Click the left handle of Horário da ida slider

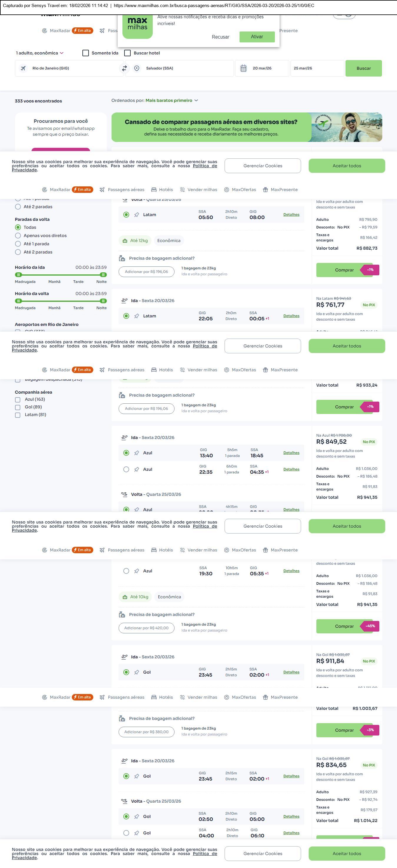click(19, 275)
